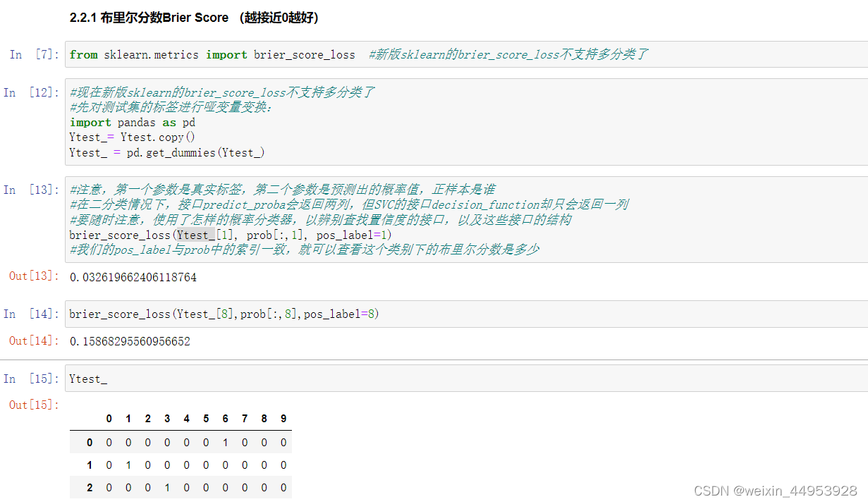The height and width of the screenshot is (504, 868).
Task: Select the 'In [13]:' prompt label
Action: click(x=31, y=190)
